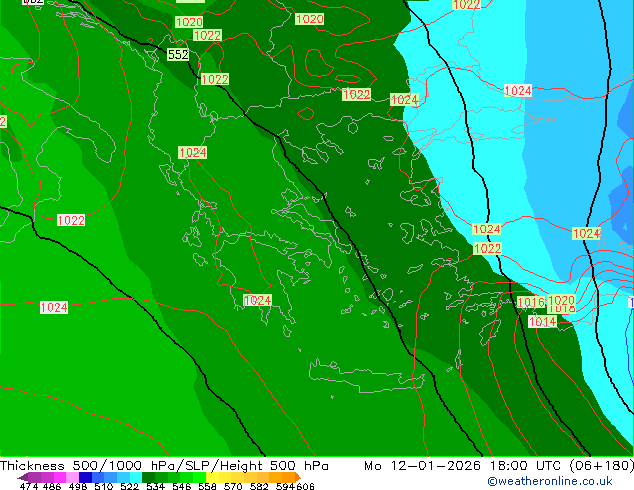
Task: Select the bright yellow legend swatch after 558
Action: coord(212,477)
